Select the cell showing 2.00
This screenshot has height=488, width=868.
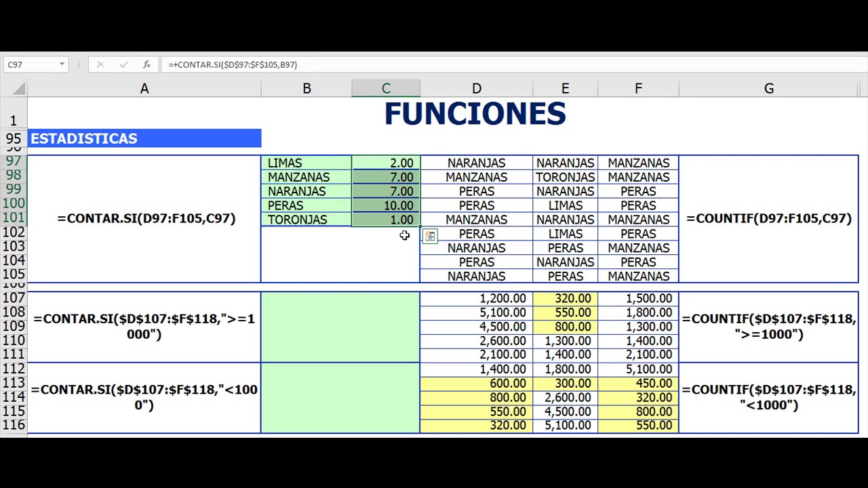386,163
